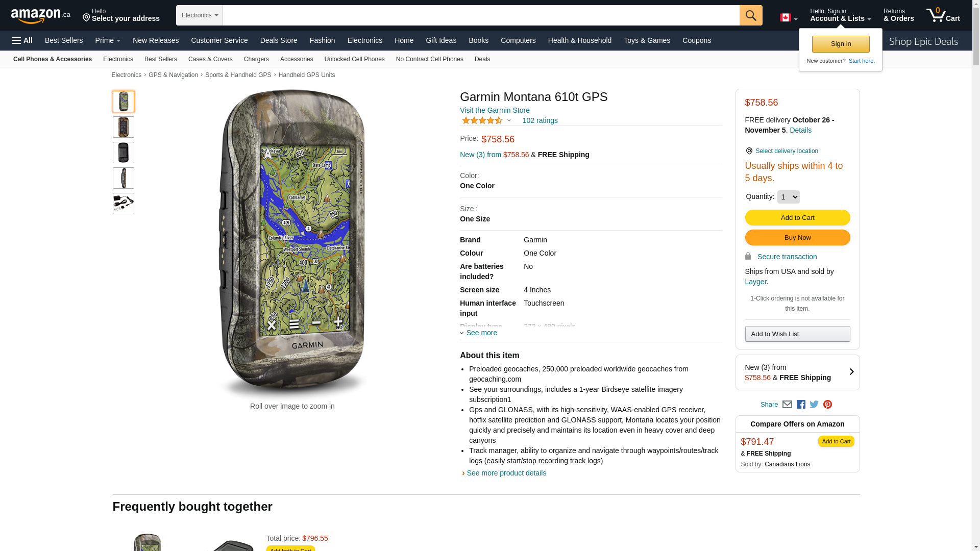Share product via email icon

tap(787, 405)
